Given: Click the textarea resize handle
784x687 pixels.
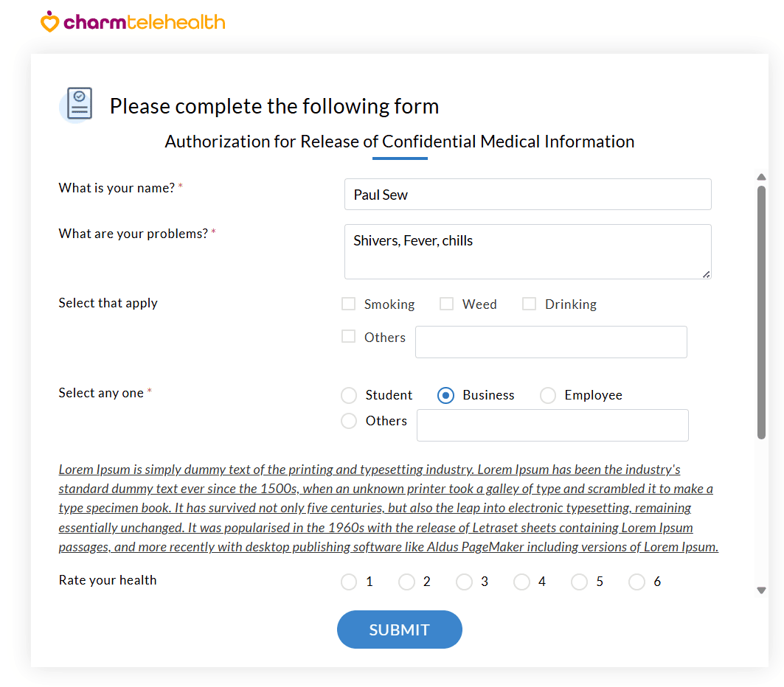Looking at the screenshot, I should coord(707,276).
